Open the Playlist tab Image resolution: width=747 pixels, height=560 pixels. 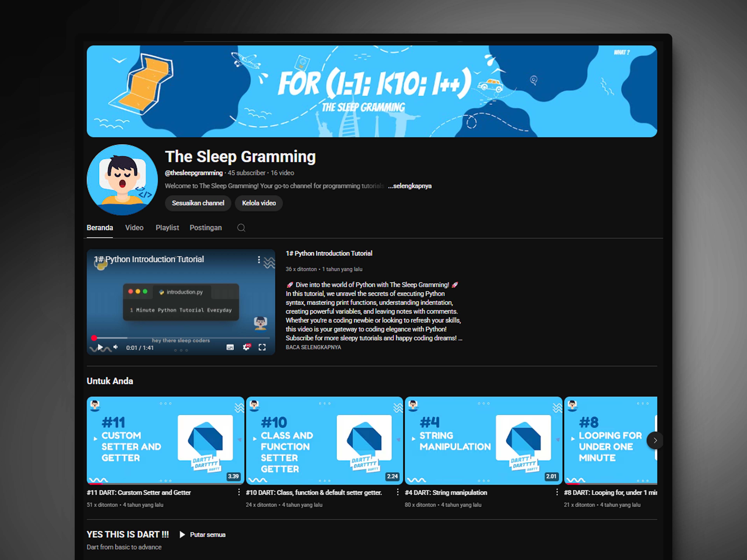(167, 228)
